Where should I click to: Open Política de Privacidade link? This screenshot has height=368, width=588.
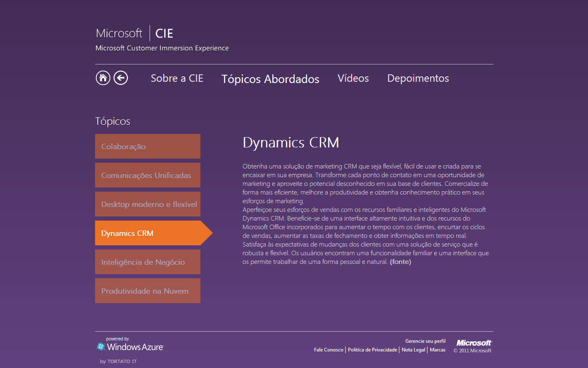[372, 350]
